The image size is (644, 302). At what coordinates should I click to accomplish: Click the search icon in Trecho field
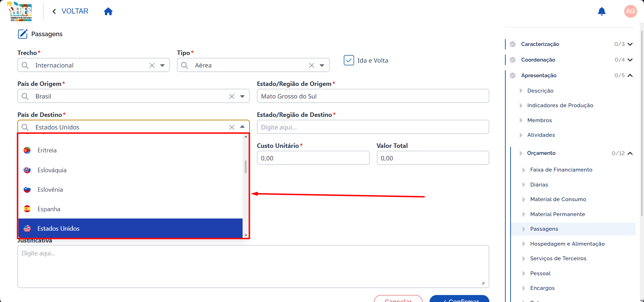pos(25,65)
